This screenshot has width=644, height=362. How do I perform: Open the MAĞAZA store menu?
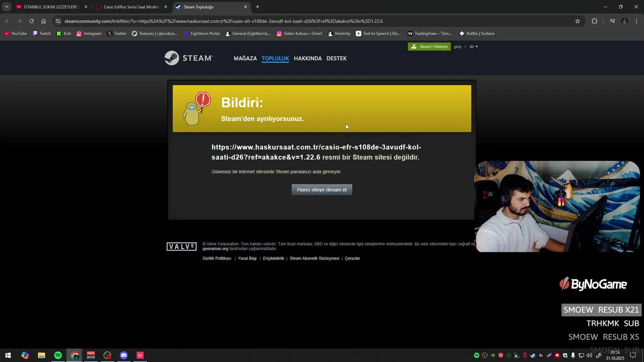[245, 58]
